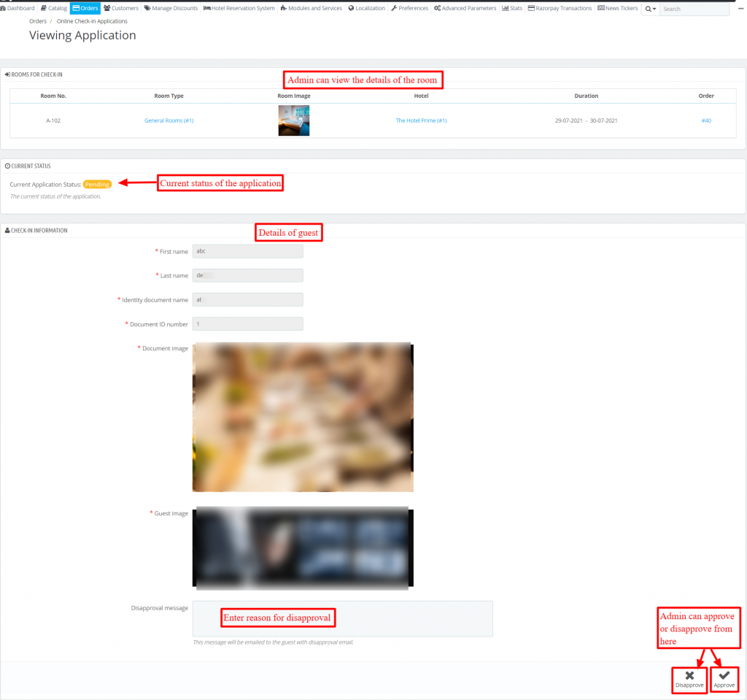Screen dimensions: 747x700
Task: Open the Stats menu
Action: [x=512, y=8]
